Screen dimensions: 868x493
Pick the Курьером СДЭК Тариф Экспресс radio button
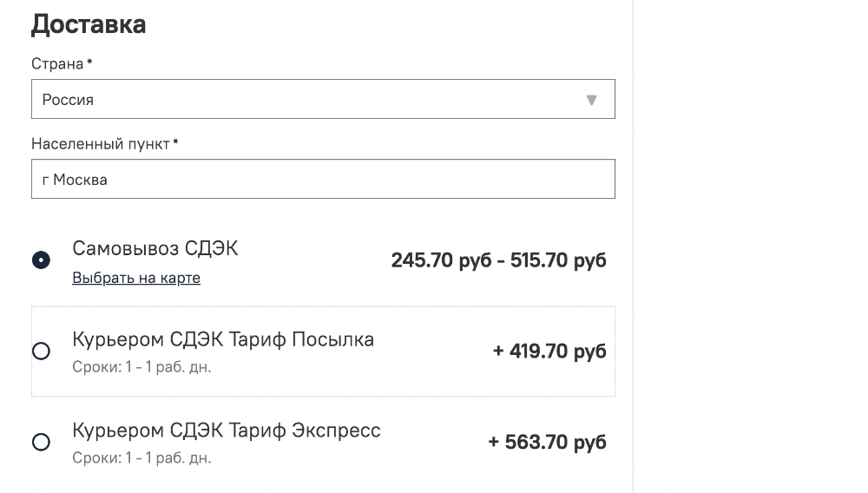(x=41, y=443)
